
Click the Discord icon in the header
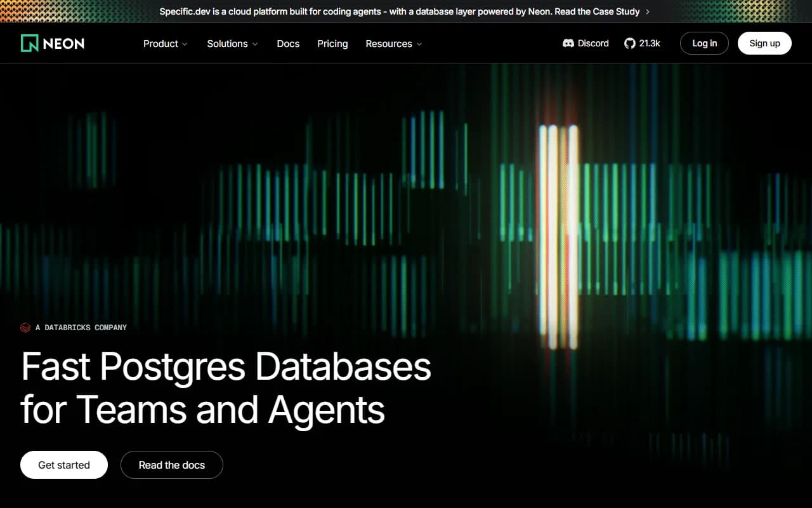pyautogui.click(x=568, y=43)
